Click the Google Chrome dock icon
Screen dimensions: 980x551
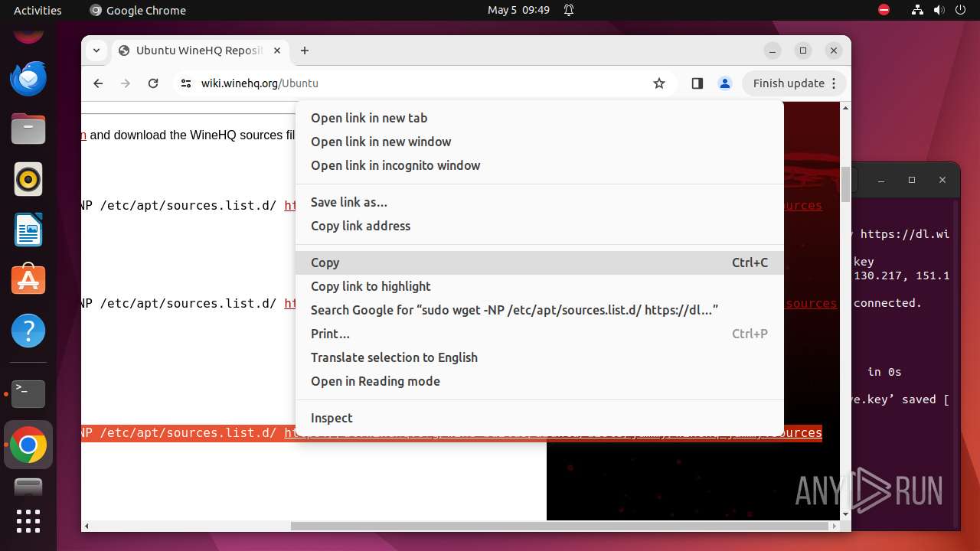[28, 445]
